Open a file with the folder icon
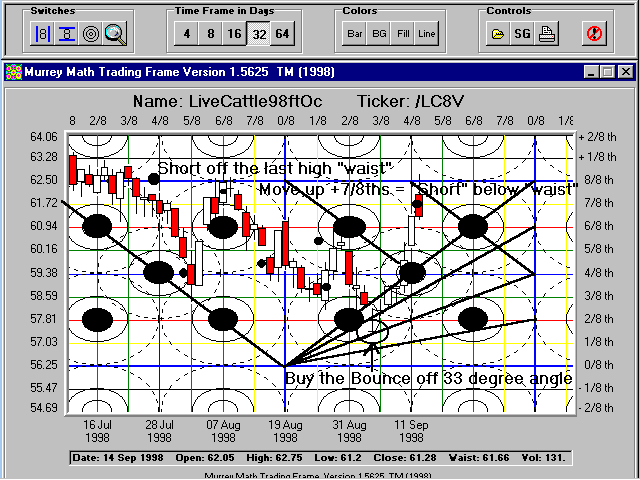The width and height of the screenshot is (640, 480). click(498, 33)
